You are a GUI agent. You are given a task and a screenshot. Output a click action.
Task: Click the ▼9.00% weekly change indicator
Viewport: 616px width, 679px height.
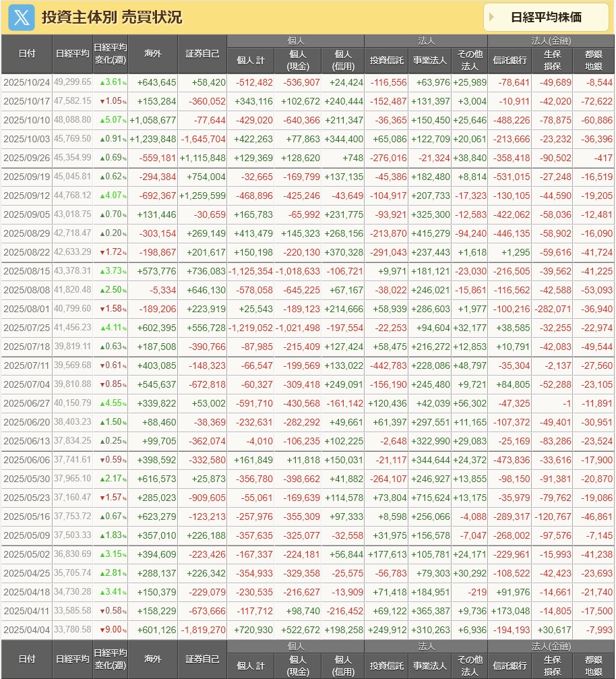(x=110, y=630)
